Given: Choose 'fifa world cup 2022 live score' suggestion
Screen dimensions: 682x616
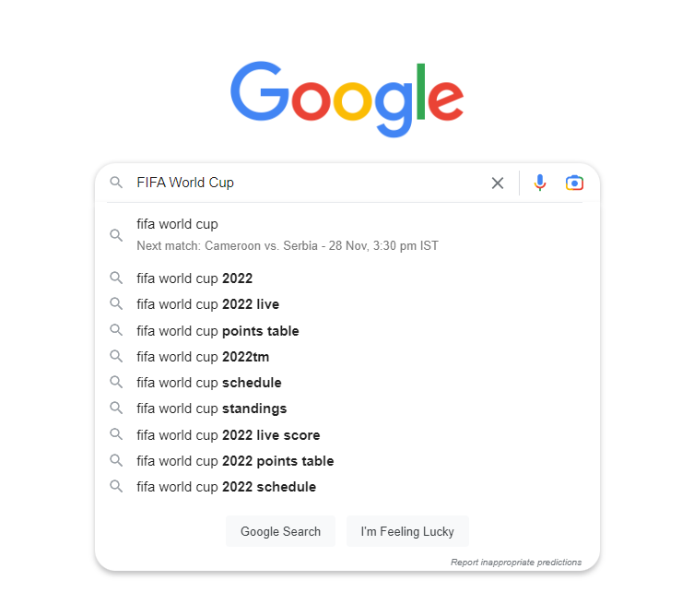Looking at the screenshot, I should (x=228, y=435).
